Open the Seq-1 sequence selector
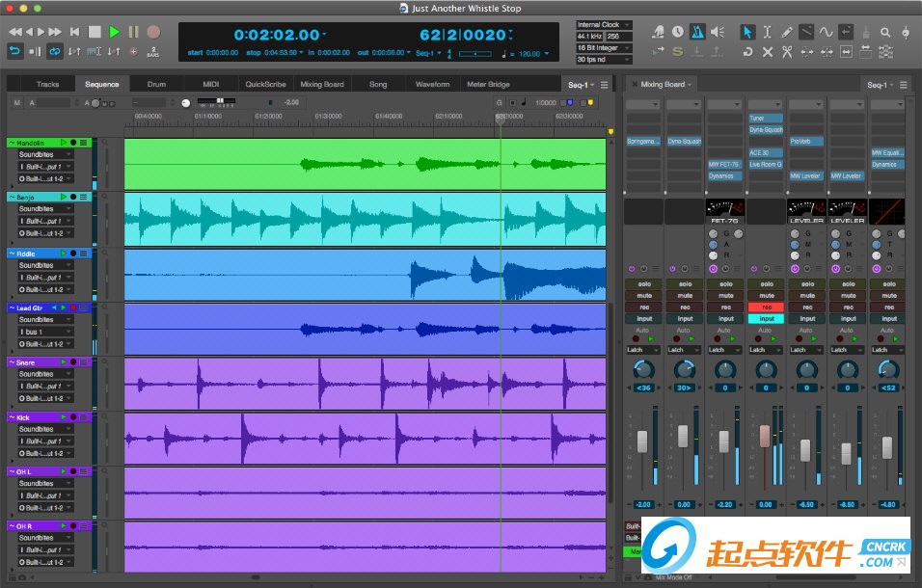Viewport: 922px width, 588px height. click(x=579, y=84)
